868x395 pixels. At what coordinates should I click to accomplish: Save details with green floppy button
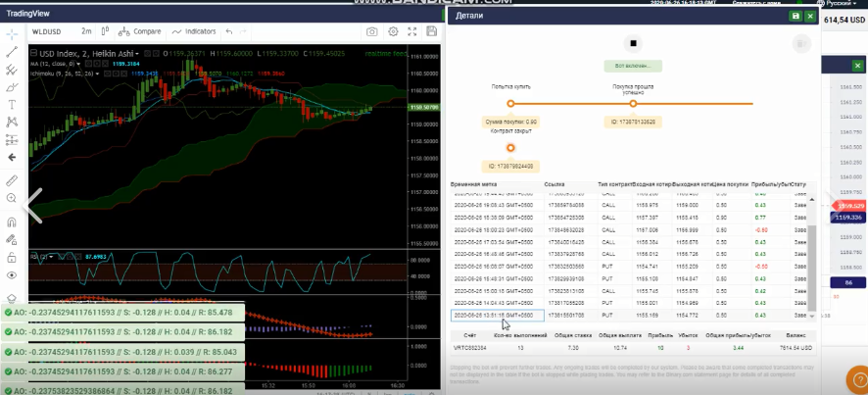click(796, 16)
